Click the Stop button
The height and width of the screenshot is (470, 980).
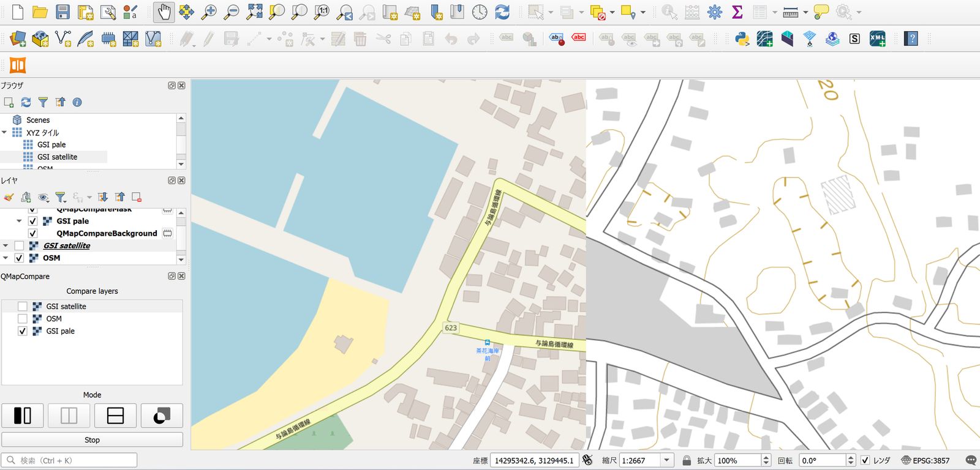pyautogui.click(x=92, y=439)
